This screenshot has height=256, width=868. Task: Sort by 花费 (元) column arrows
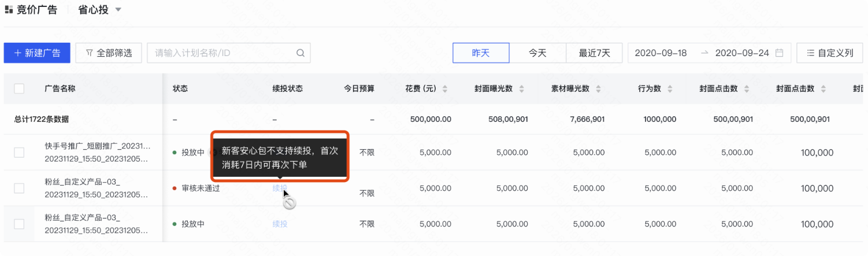click(x=444, y=89)
